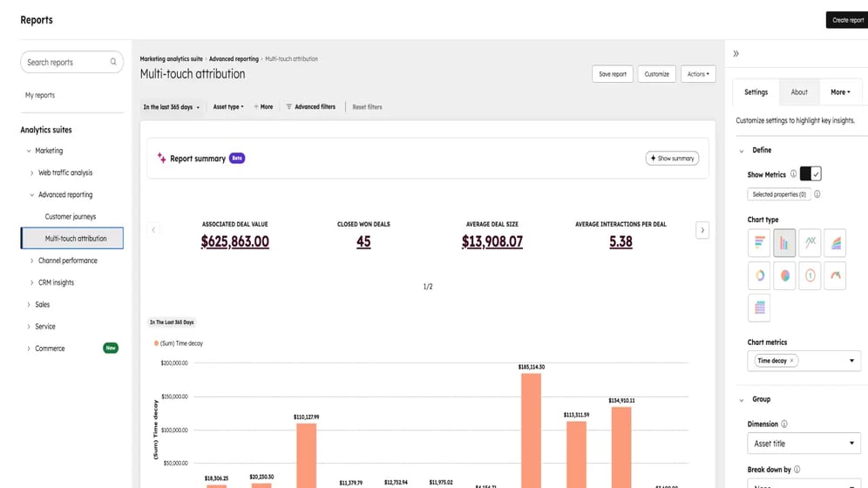
Task: Open info tooltip next to Show Metrics
Action: pyautogui.click(x=793, y=173)
